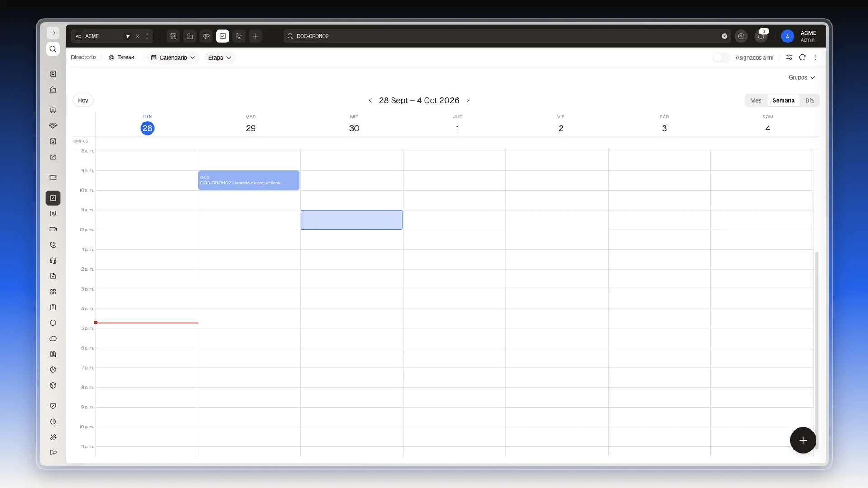This screenshot has width=868, height=488.
Task: Open the video camera icon in the sidebar
Action: (x=53, y=229)
